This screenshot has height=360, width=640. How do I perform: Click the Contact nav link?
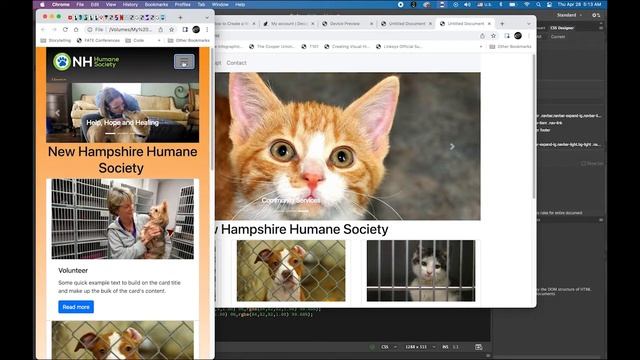coord(236,63)
